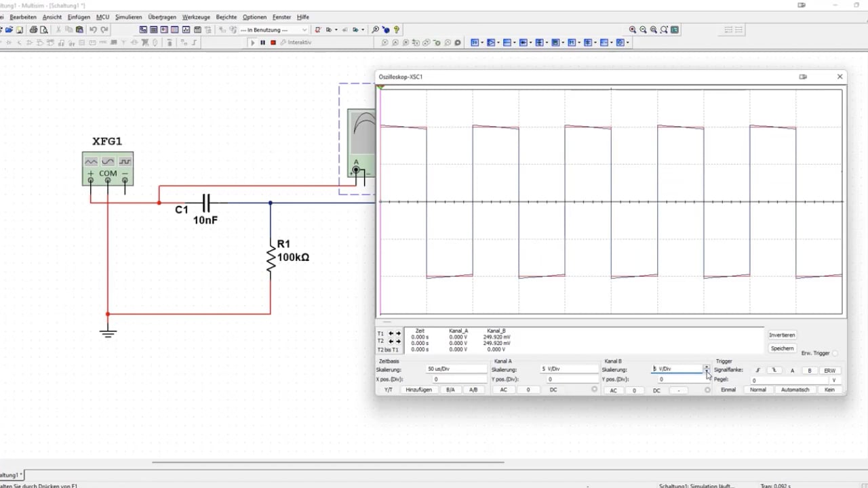Click the zoom in magnifier icon
868x488 pixels.
pos(633,30)
